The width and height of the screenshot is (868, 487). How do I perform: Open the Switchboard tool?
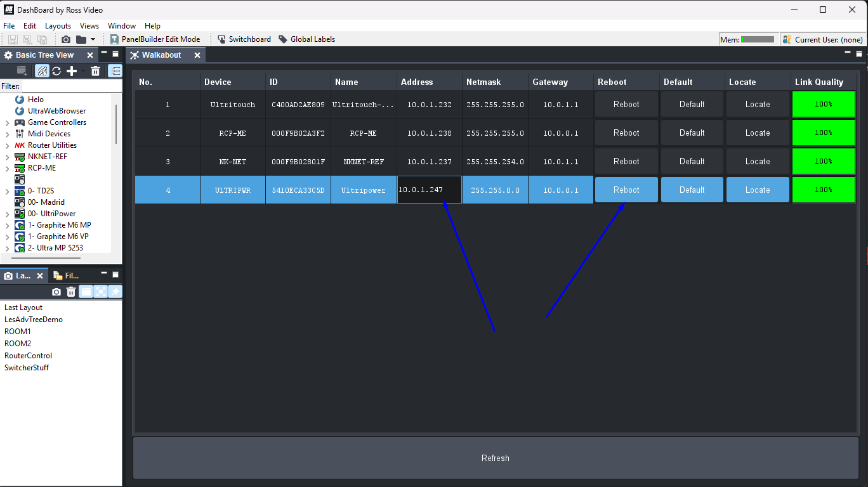[x=244, y=39]
